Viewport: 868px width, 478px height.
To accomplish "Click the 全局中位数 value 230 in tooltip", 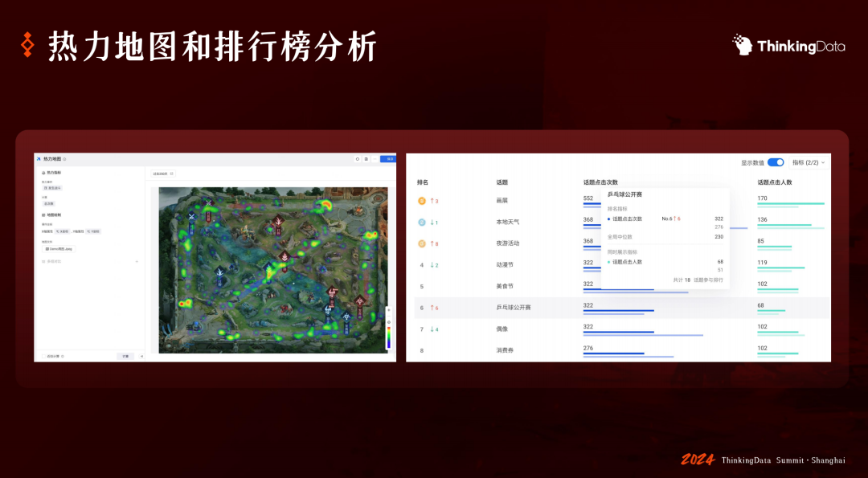I will pos(719,237).
